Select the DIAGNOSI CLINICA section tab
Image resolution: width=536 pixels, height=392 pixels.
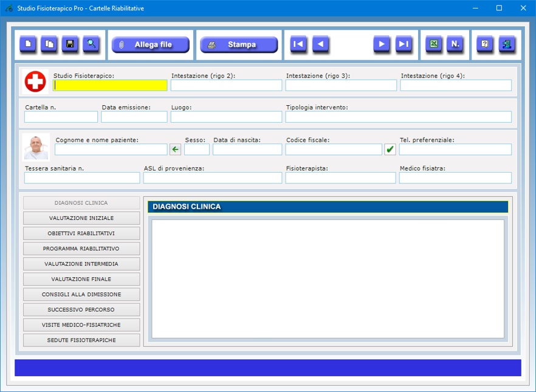tap(81, 203)
